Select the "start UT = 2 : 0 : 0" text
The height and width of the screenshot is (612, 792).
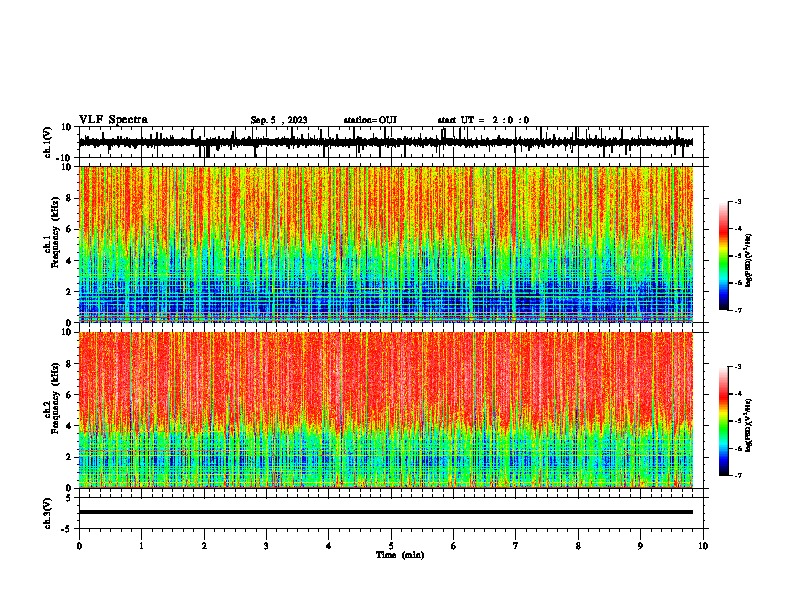tap(483, 120)
